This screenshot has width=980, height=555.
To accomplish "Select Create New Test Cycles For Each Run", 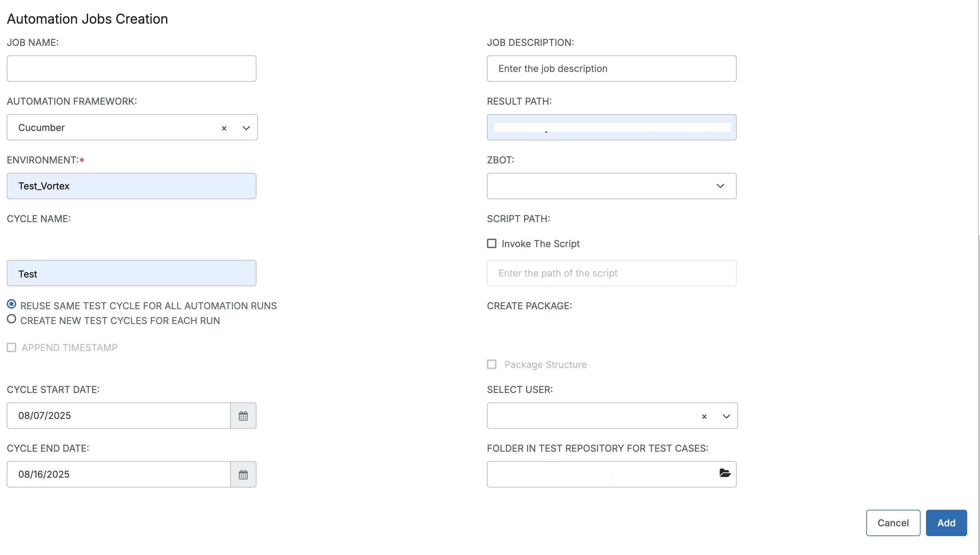I will click(x=11, y=319).
